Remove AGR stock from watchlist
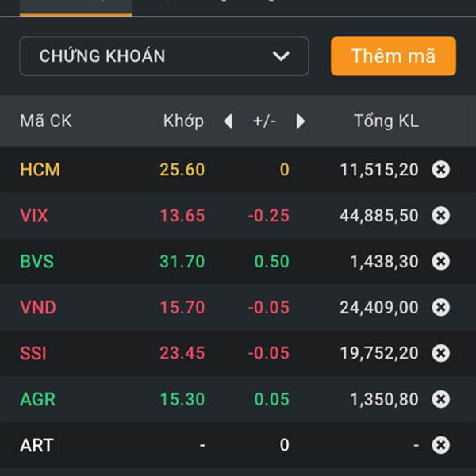The width and height of the screenshot is (476, 476). point(441,399)
